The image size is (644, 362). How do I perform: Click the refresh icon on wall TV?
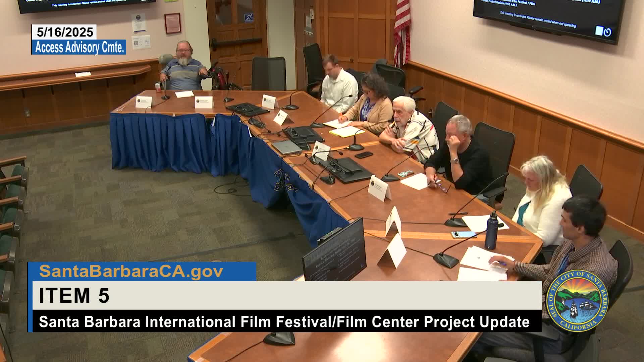[x=607, y=32]
